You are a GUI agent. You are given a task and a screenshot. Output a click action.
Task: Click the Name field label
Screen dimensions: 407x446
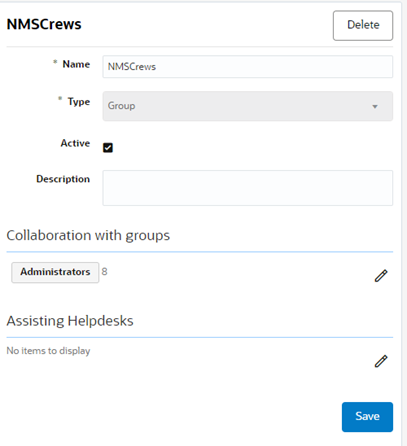[76, 64]
